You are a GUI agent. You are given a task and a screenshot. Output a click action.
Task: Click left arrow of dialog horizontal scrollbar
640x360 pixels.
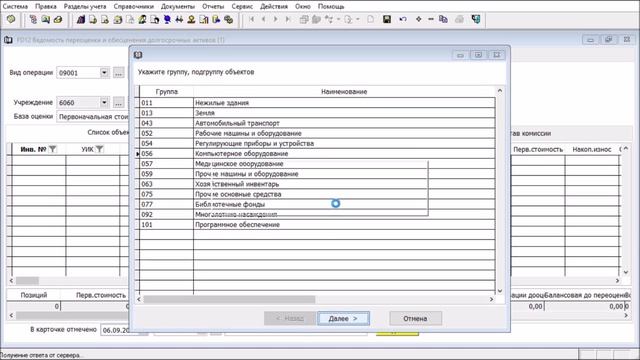click(x=139, y=299)
